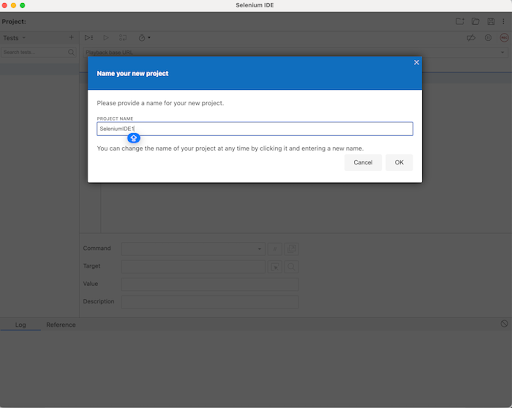This screenshot has width=512, height=408.
Task: Click the password manager badge under name field
Action: coord(134,138)
